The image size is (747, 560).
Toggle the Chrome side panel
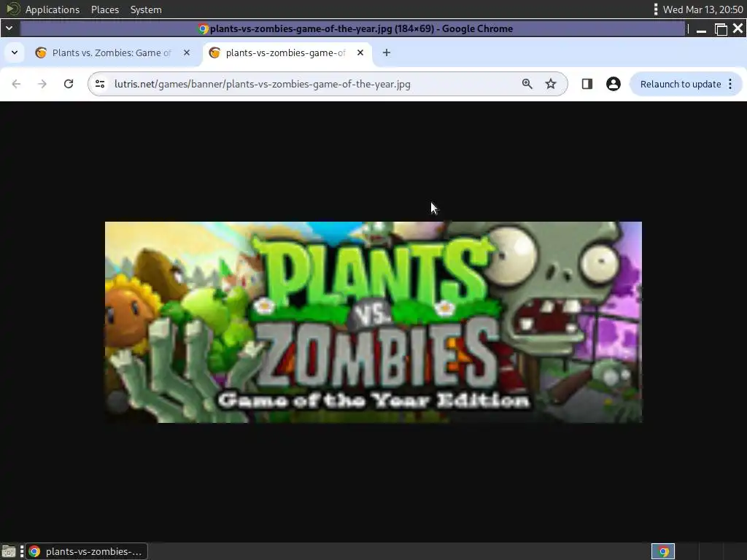[587, 84]
